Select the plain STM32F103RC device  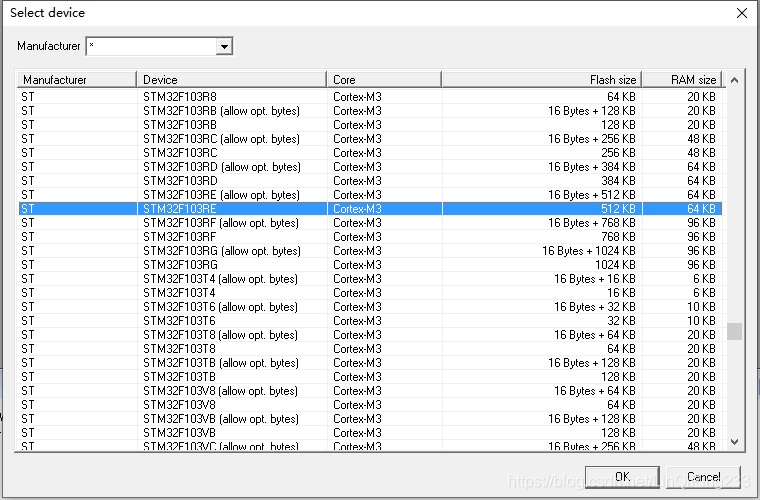pyautogui.click(x=370, y=153)
